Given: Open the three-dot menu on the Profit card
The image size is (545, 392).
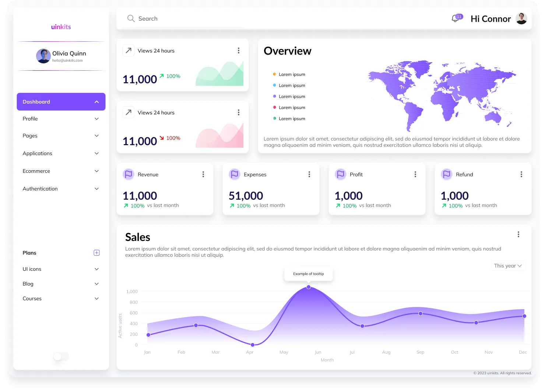Looking at the screenshot, I should pyautogui.click(x=415, y=174).
